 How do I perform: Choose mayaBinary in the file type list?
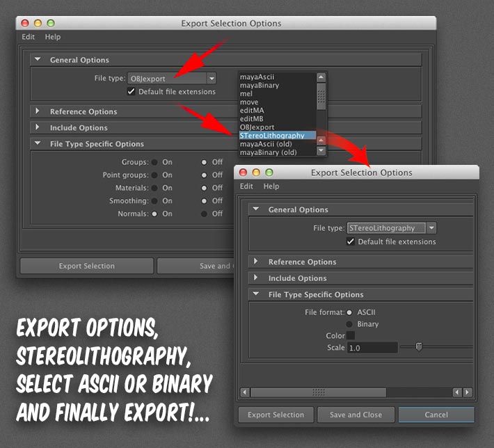coord(259,86)
